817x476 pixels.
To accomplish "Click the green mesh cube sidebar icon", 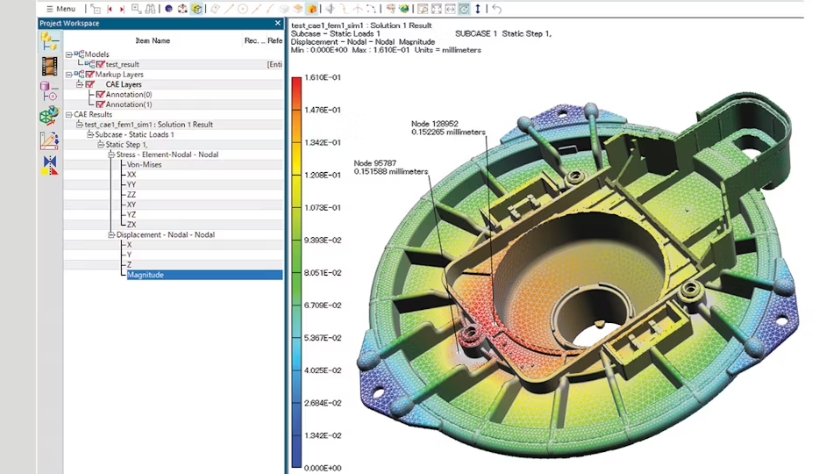I will coord(49,116).
